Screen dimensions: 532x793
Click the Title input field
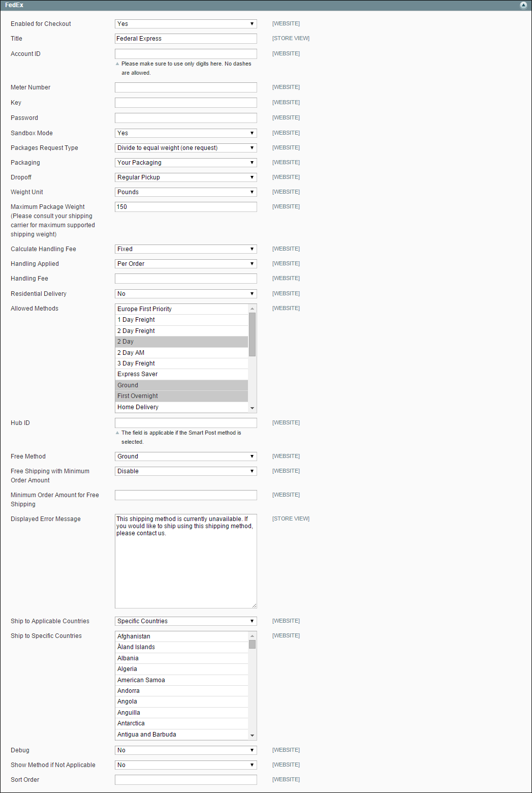tap(186, 39)
